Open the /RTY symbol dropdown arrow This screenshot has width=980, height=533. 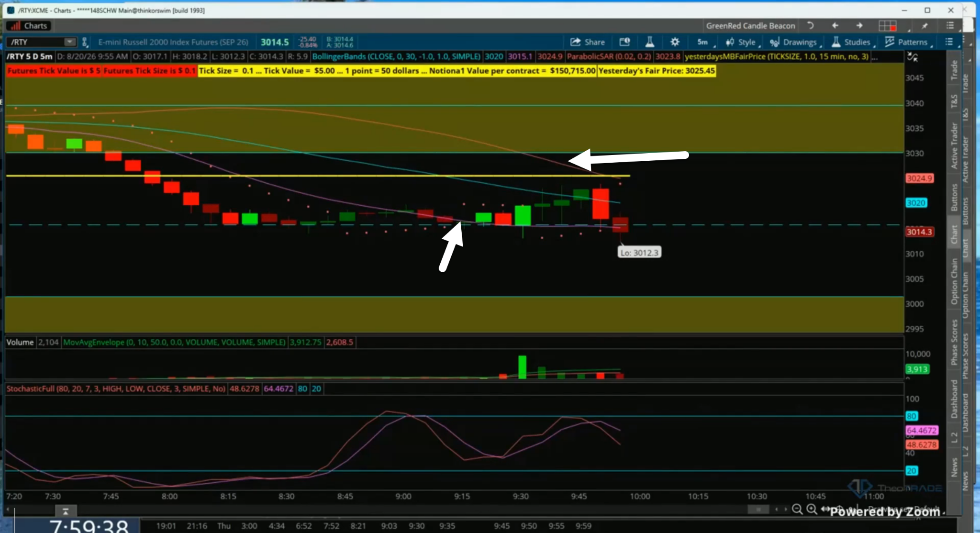(x=70, y=42)
